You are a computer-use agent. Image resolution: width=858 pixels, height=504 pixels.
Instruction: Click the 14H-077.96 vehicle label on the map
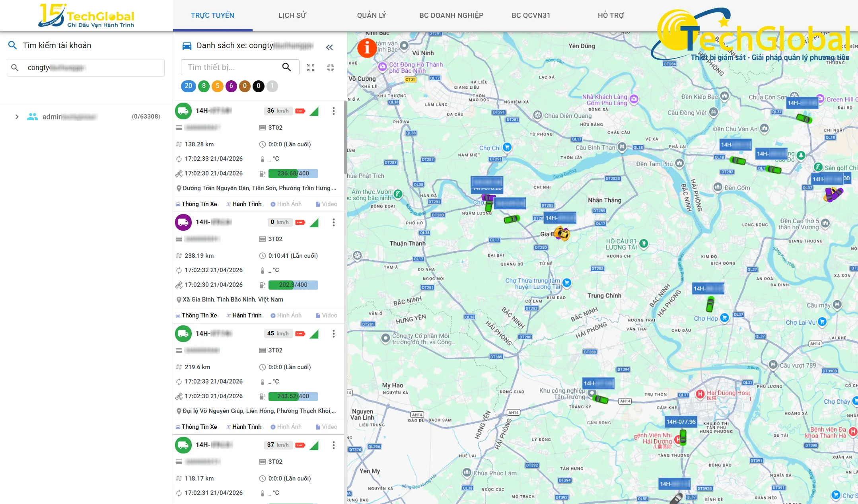[x=681, y=422]
